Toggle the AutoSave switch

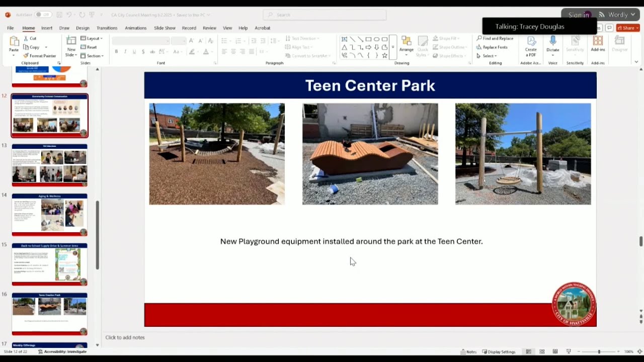[x=42, y=15]
